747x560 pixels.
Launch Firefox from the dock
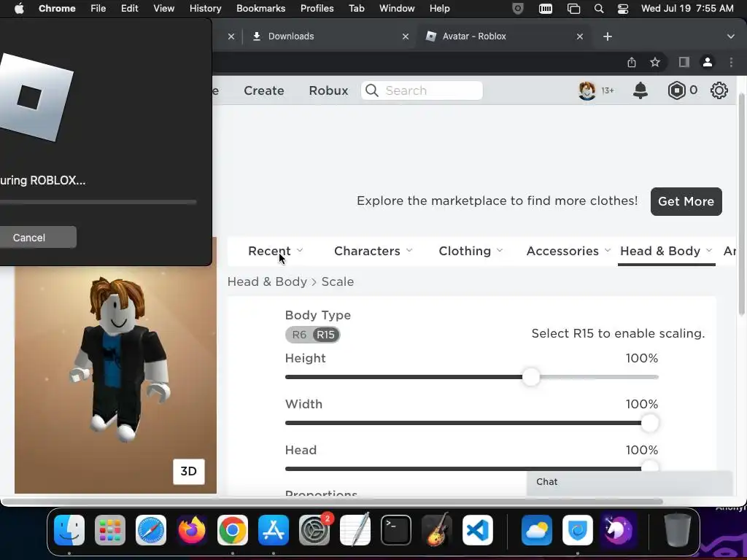click(x=192, y=530)
